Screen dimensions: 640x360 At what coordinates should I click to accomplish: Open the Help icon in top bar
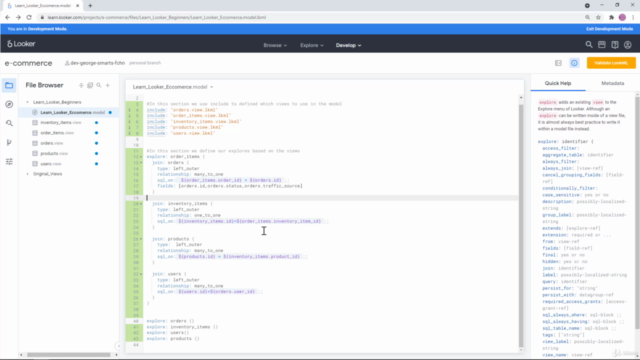pos(615,45)
